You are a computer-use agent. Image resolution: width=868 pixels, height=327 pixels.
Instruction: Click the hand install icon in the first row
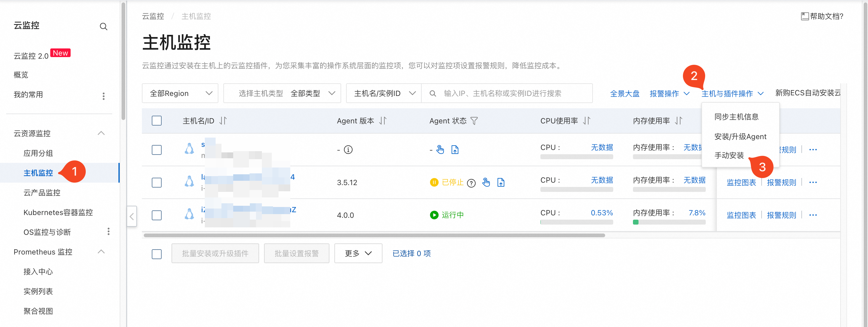[x=440, y=149]
